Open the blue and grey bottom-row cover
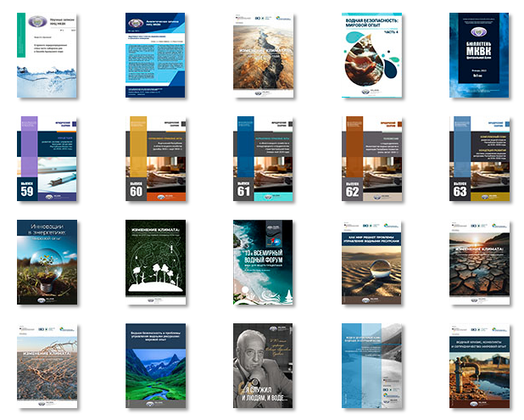Viewport: 524px width, 420px height. coord(370,366)
